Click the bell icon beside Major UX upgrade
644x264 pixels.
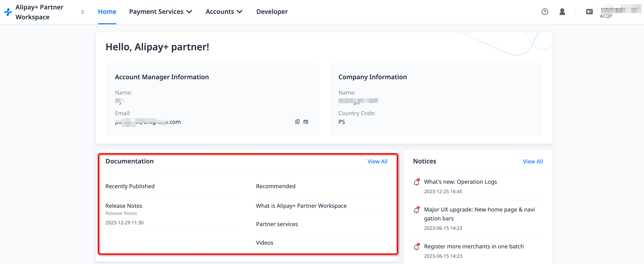417,210
